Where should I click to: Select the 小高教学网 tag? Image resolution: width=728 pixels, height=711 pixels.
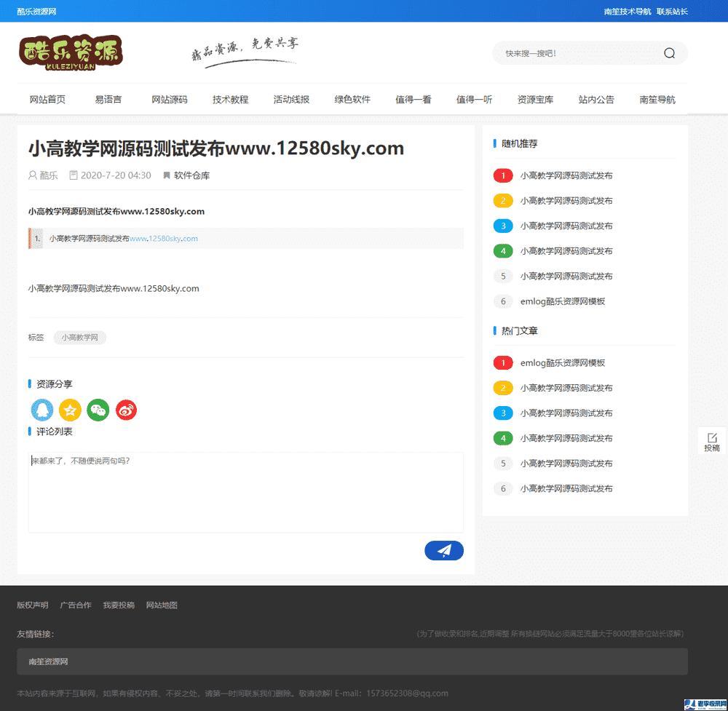coord(79,337)
